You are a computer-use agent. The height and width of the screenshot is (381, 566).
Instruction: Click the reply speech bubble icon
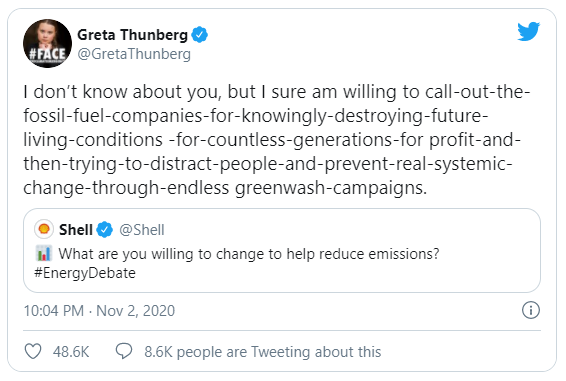click(124, 351)
